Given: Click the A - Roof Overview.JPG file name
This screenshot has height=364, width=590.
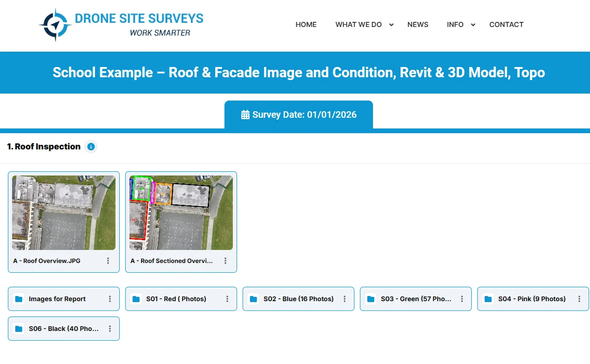Looking at the screenshot, I should [x=47, y=261].
